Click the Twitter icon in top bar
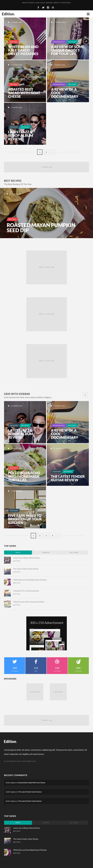The width and height of the screenshot is (93, 868). pyautogui.click(x=43, y=7)
